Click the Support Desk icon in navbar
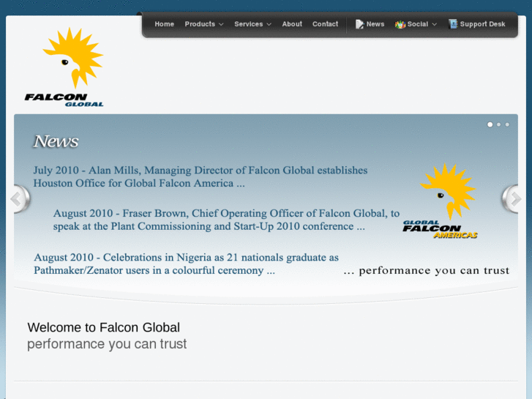Viewport: 532px width, 399px height. (x=453, y=24)
